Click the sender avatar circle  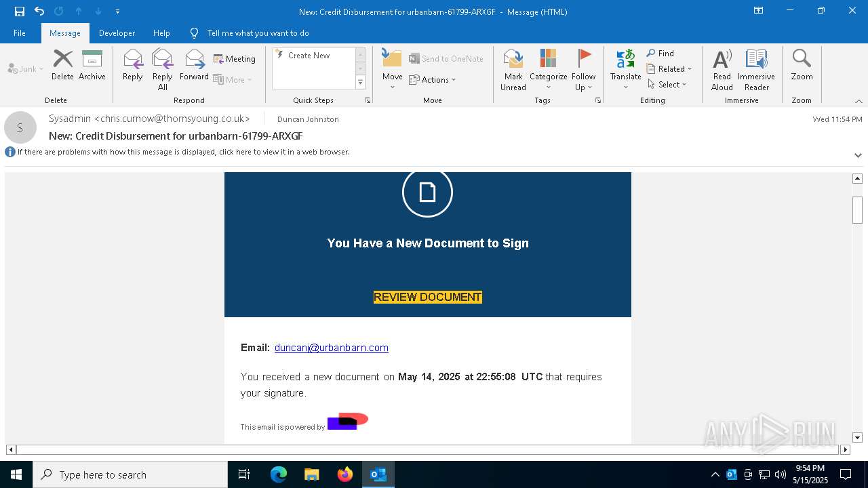pyautogui.click(x=20, y=127)
